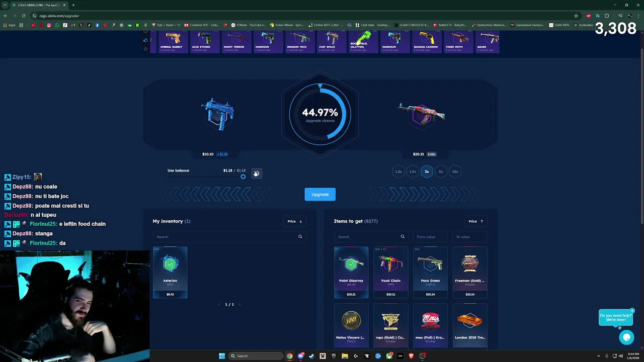Select the Para Green USP-S item

[x=430, y=272]
